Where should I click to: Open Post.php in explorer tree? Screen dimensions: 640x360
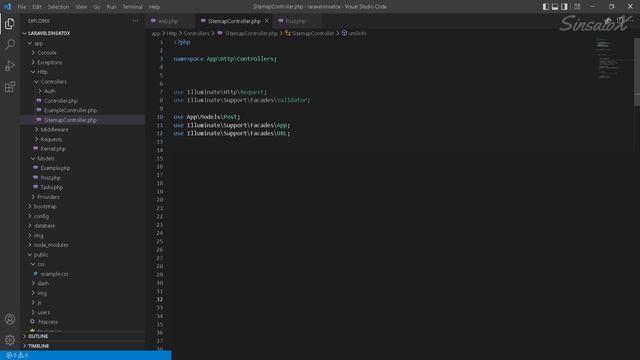[x=51, y=178]
